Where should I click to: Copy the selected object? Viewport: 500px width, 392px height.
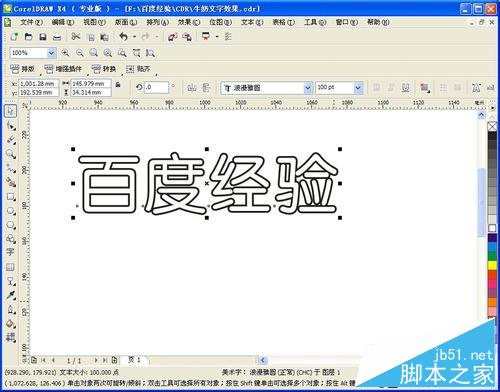pos(91,37)
